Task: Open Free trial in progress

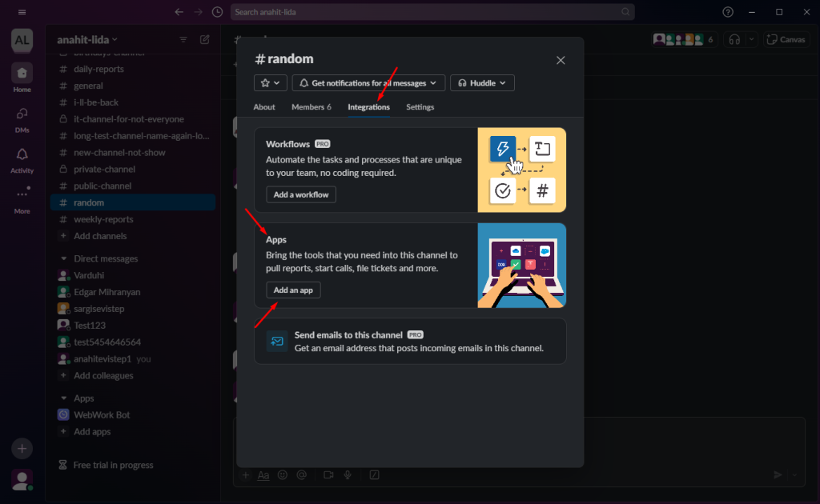Action: pos(107,465)
